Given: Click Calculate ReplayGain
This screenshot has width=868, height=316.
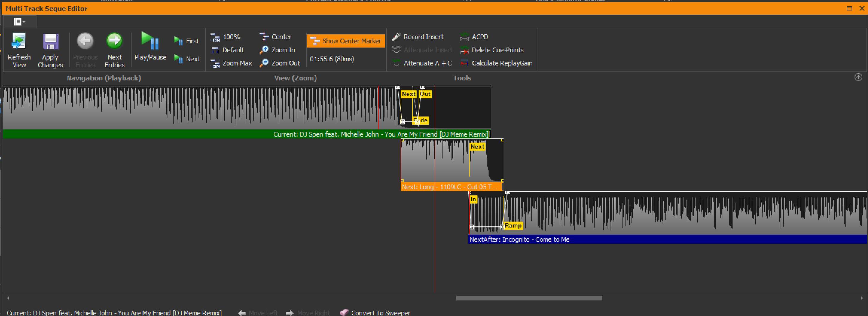Looking at the screenshot, I should point(496,63).
